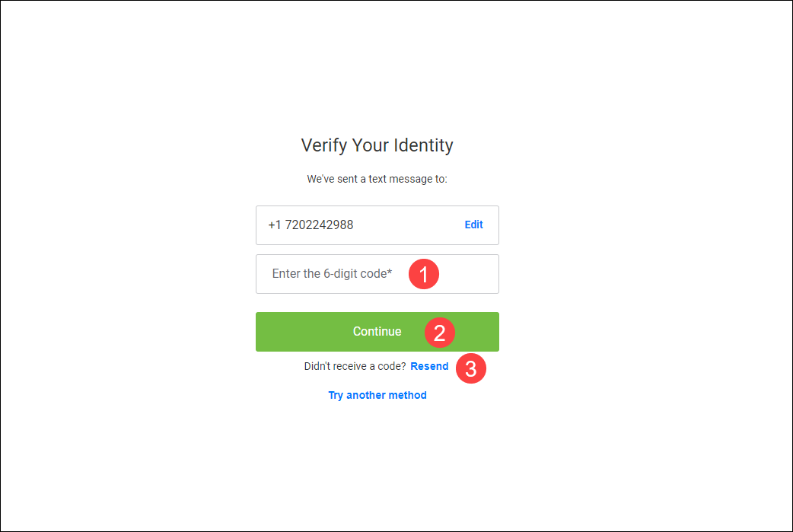Click the blue Resend text
793x532 pixels.
click(429, 366)
